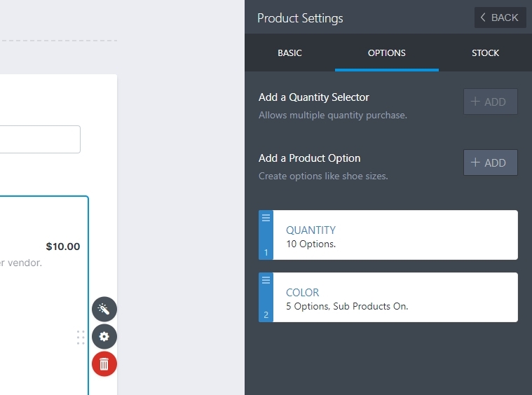Viewport: 532px width, 395px height.
Task: Click ADD next to Add a Product Option
Action: tap(490, 162)
